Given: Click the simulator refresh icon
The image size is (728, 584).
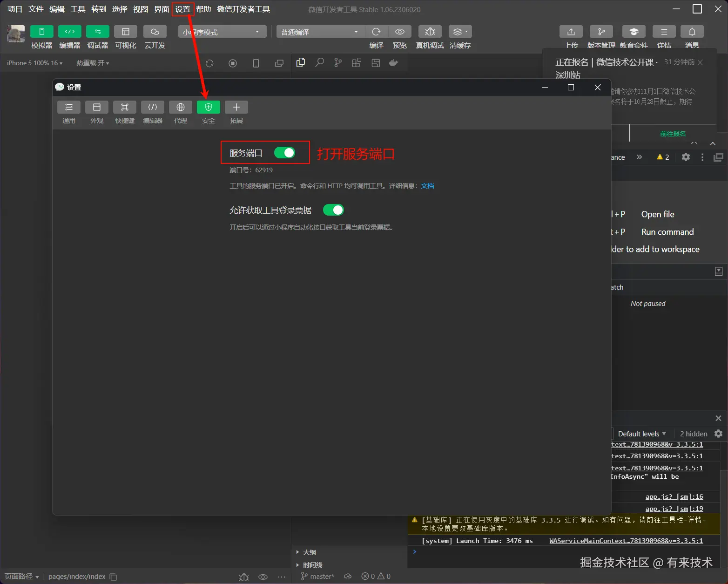Looking at the screenshot, I should pyautogui.click(x=209, y=63).
